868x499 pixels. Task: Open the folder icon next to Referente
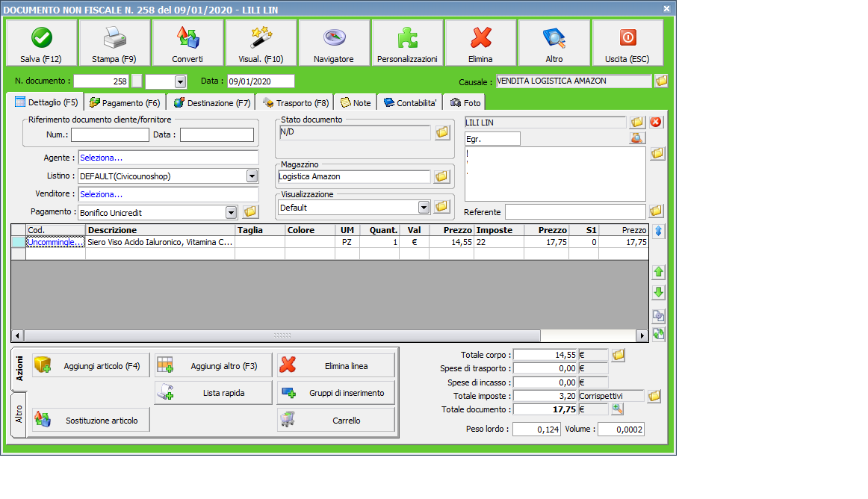[x=656, y=211]
